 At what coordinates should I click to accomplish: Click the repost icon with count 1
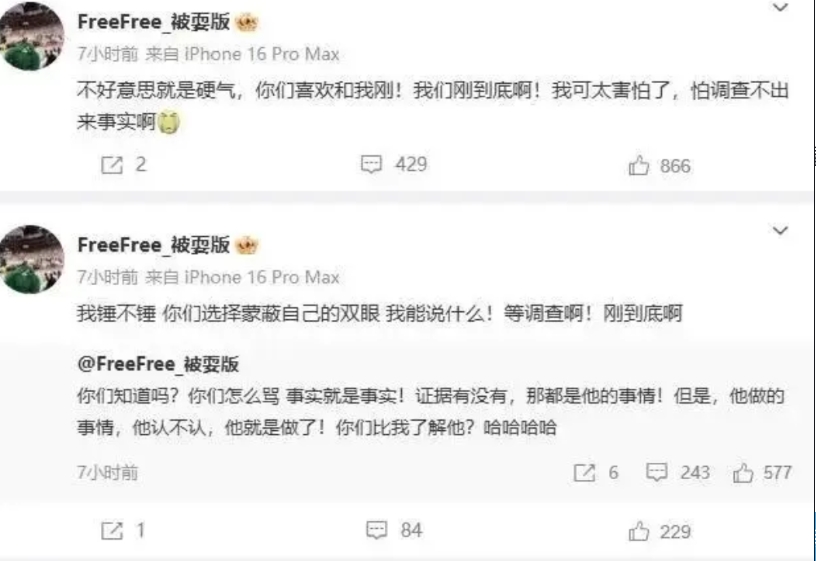[112, 531]
